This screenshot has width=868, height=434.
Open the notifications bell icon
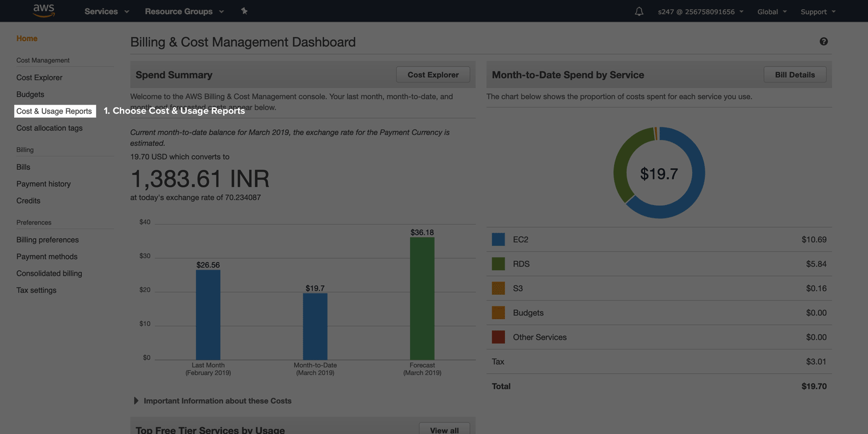(639, 11)
